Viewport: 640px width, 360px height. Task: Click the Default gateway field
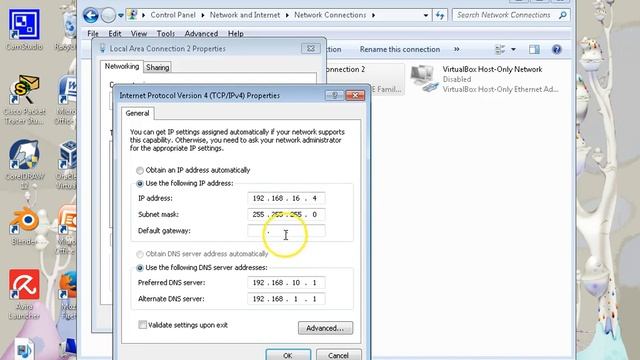click(x=286, y=231)
